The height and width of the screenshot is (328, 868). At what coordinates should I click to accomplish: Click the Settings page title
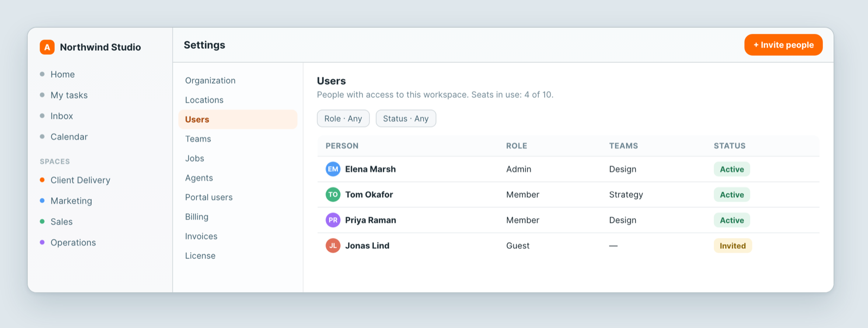pos(205,45)
